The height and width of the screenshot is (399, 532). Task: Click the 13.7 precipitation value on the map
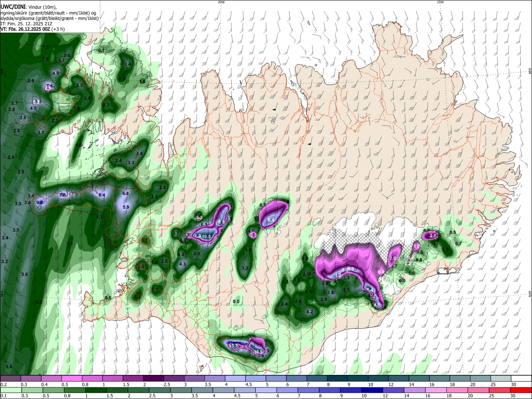point(233,346)
